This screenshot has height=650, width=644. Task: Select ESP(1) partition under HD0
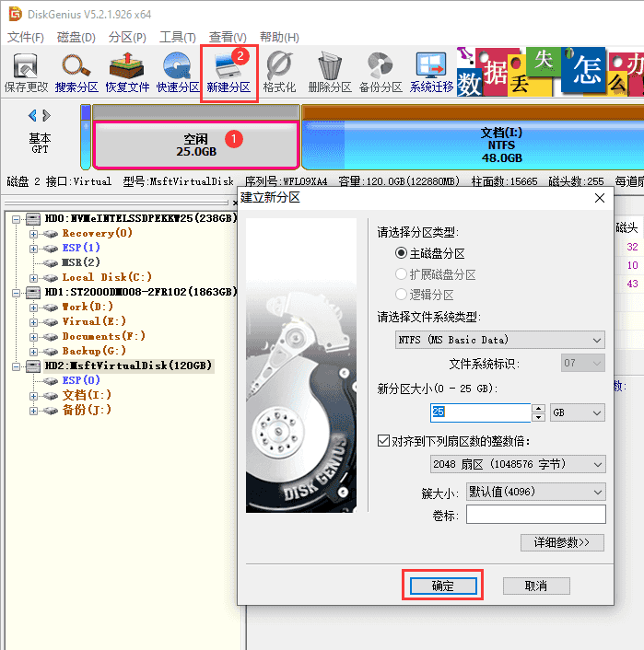point(81,248)
